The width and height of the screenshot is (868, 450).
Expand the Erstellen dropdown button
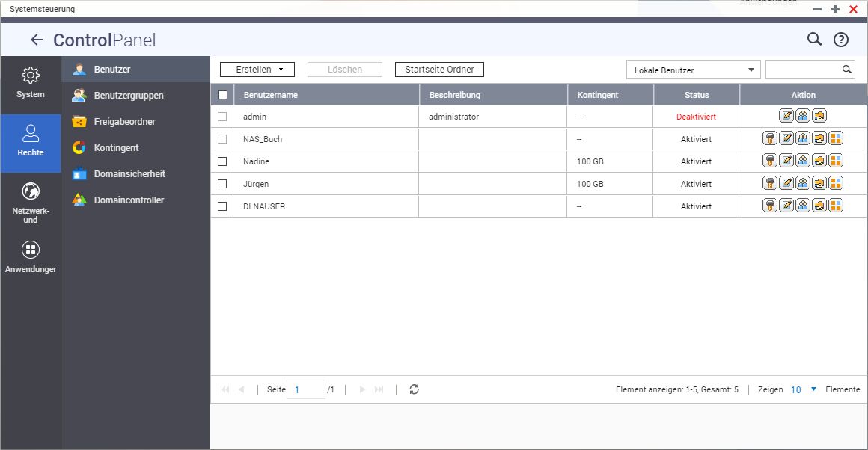257,70
